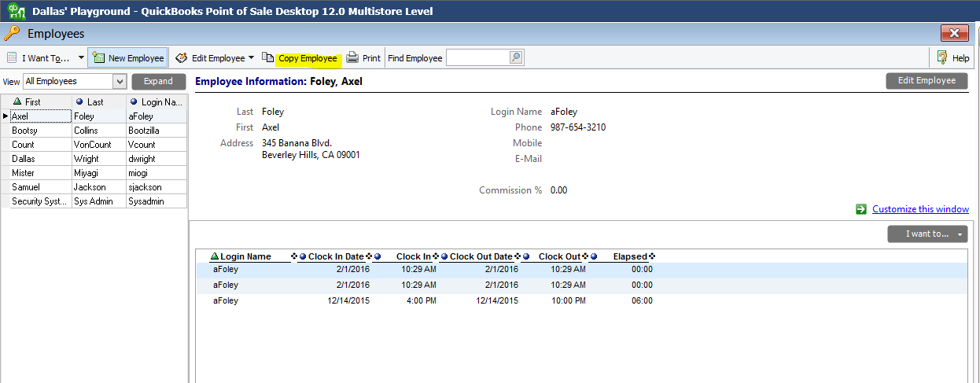Select employee Mister Miyagi
The height and width of the screenshot is (383, 980).
(x=94, y=172)
